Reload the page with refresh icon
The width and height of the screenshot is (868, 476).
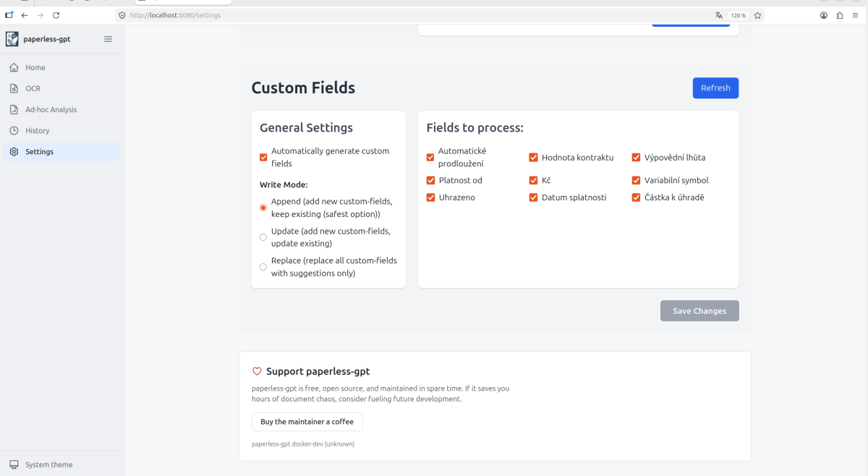(x=56, y=15)
